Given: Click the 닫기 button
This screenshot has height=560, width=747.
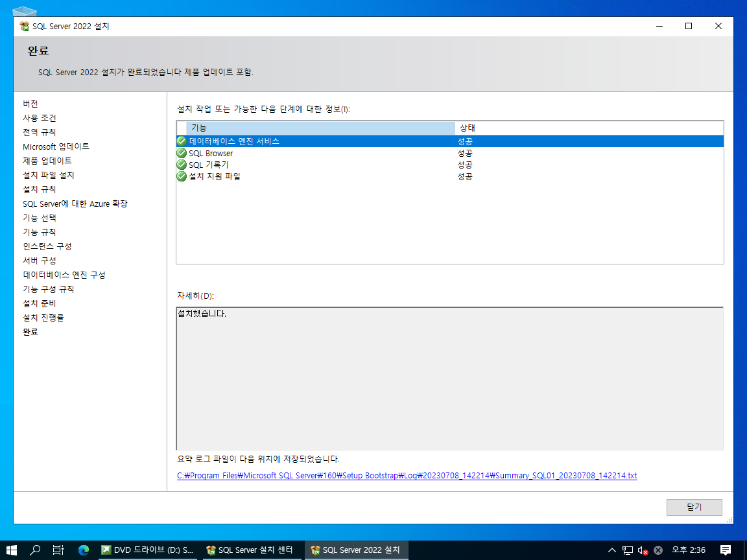Looking at the screenshot, I should click(694, 507).
